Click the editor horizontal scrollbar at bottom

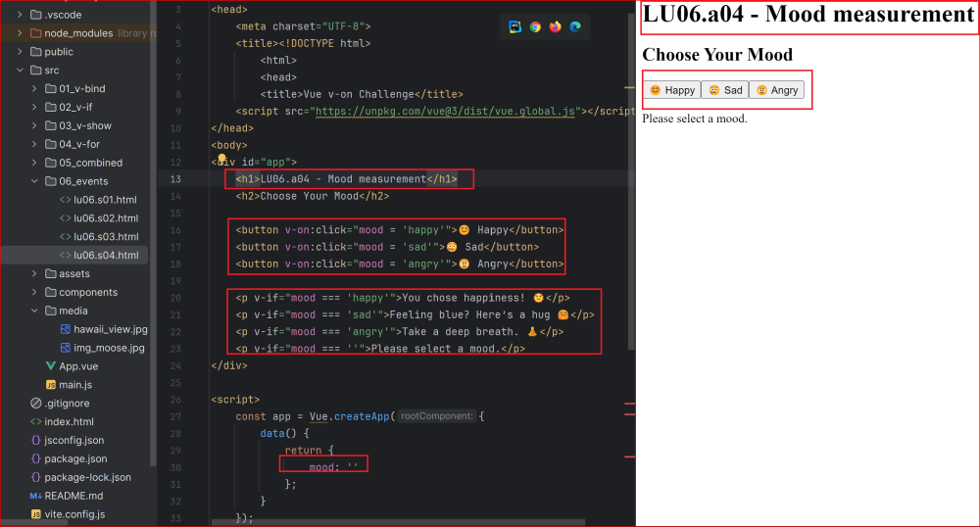398,522
